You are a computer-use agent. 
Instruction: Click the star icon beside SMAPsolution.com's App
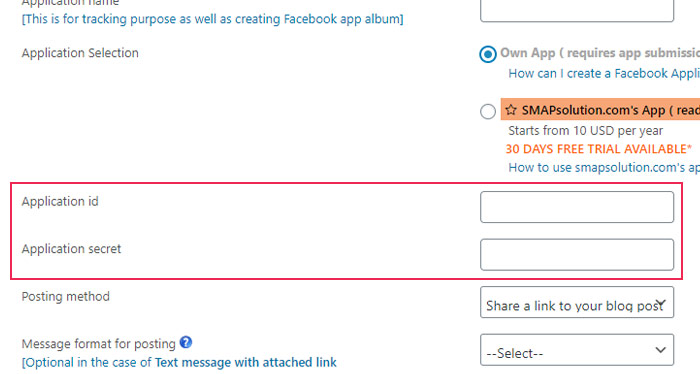[511, 110]
